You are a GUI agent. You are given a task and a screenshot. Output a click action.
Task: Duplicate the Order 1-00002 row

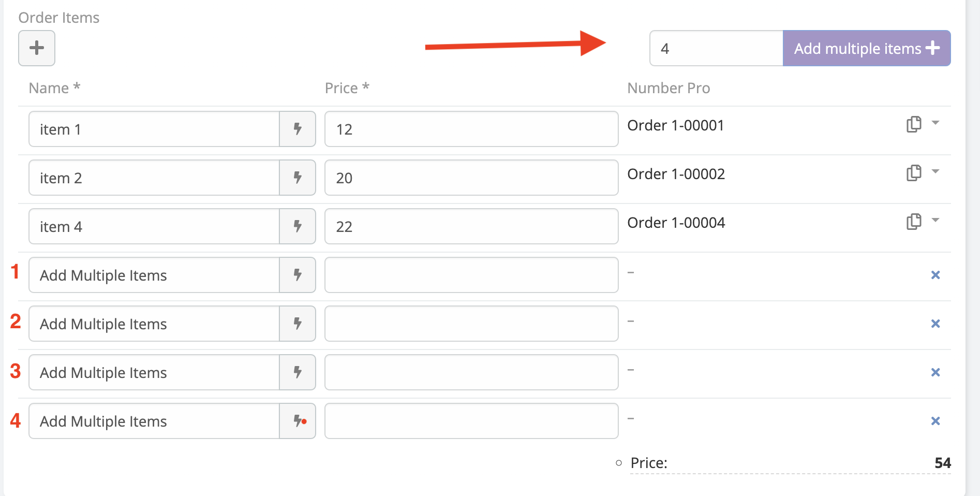[914, 173]
